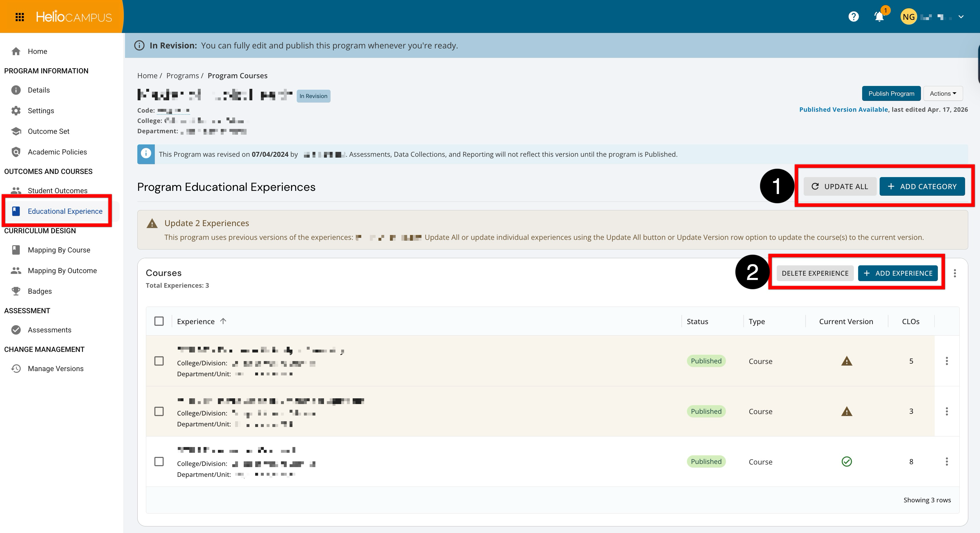Click the ADD EXPERIENCE button
980x533 pixels.
[898, 273]
